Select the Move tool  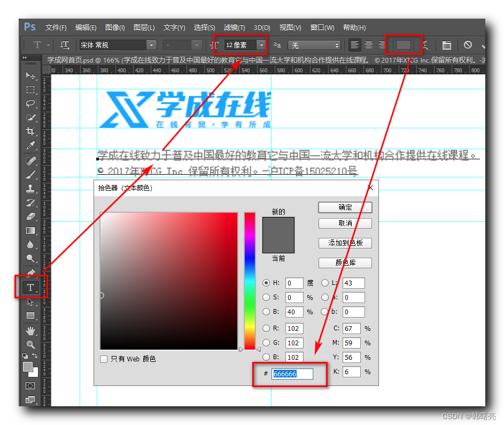click(30, 75)
